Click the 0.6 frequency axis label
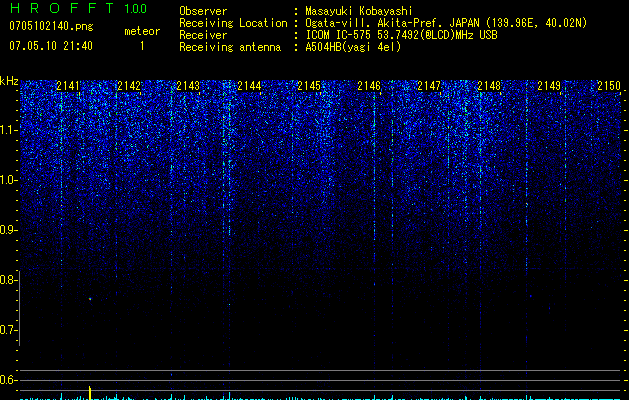This screenshot has height=400, width=629. [x=8, y=380]
